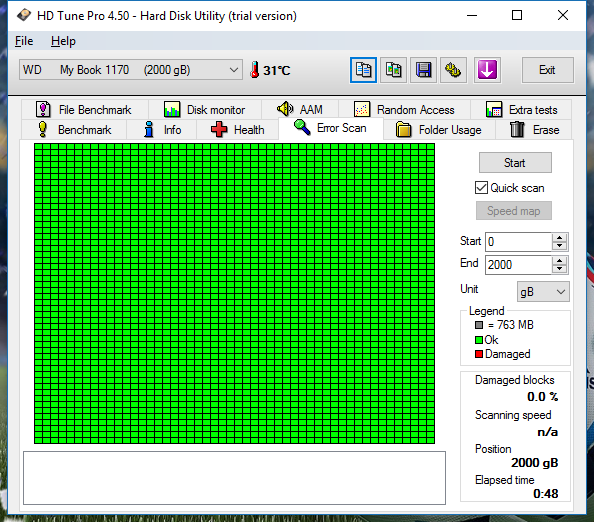This screenshot has width=594, height=522.
Task: Click the Start scan button
Action: 515,163
